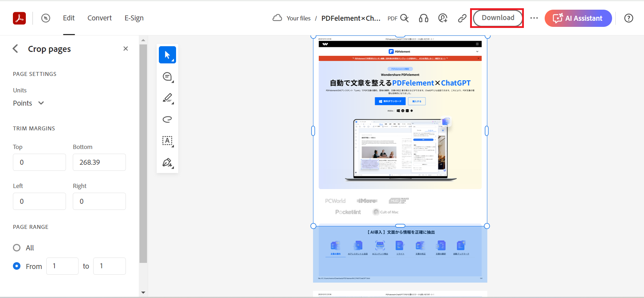Click the panel scrollbar down arrow
644x298 pixels.
coord(143,293)
